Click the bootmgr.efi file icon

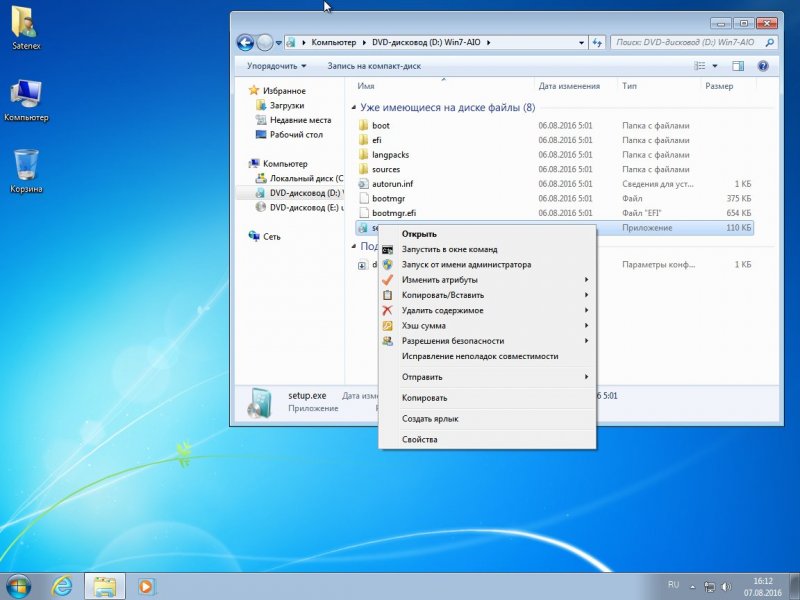(363, 213)
